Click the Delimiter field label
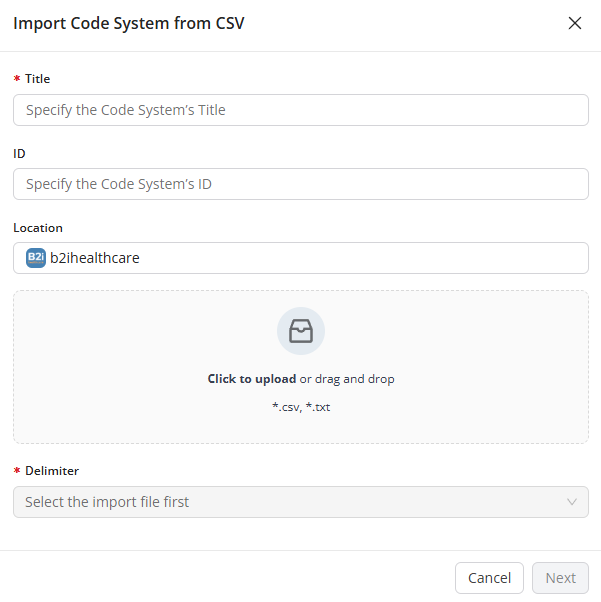 52,470
